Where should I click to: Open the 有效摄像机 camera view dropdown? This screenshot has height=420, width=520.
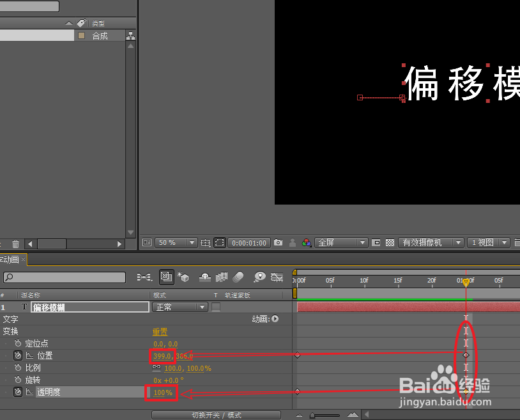431,242
